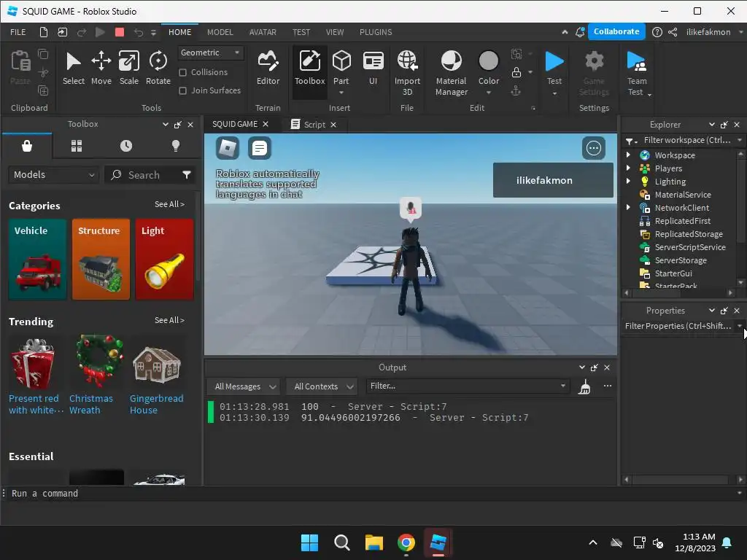The image size is (747, 560).
Task: Open the Models category dropdown
Action: (53, 175)
